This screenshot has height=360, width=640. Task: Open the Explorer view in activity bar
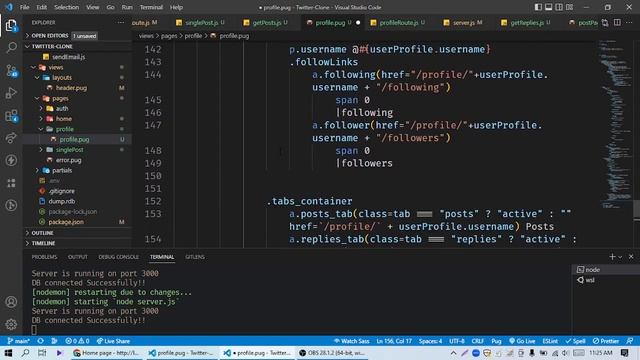11,26
